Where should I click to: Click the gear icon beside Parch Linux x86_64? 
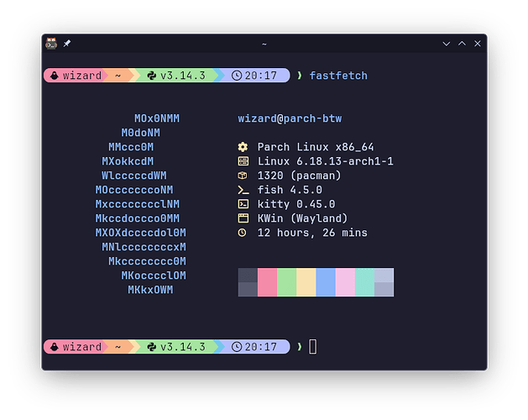pyautogui.click(x=243, y=147)
